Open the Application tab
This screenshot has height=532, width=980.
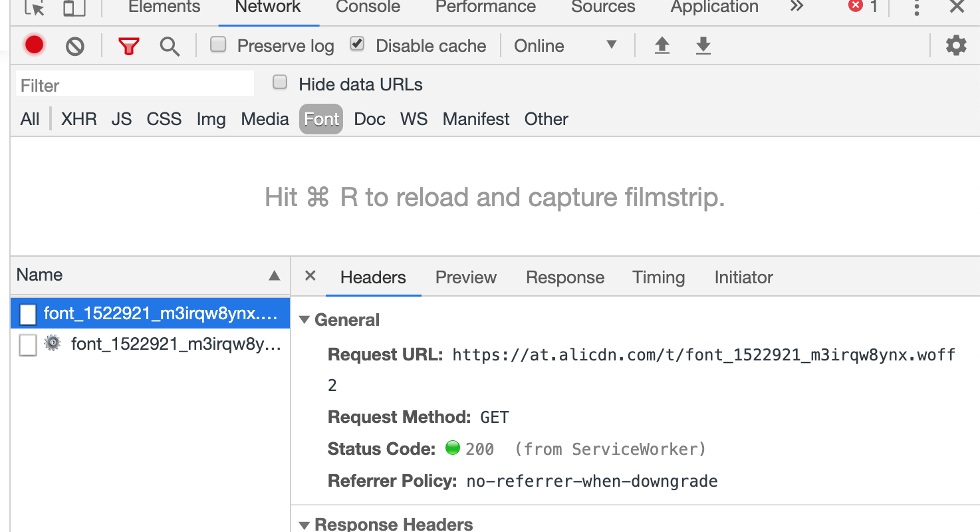pyautogui.click(x=714, y=7)
